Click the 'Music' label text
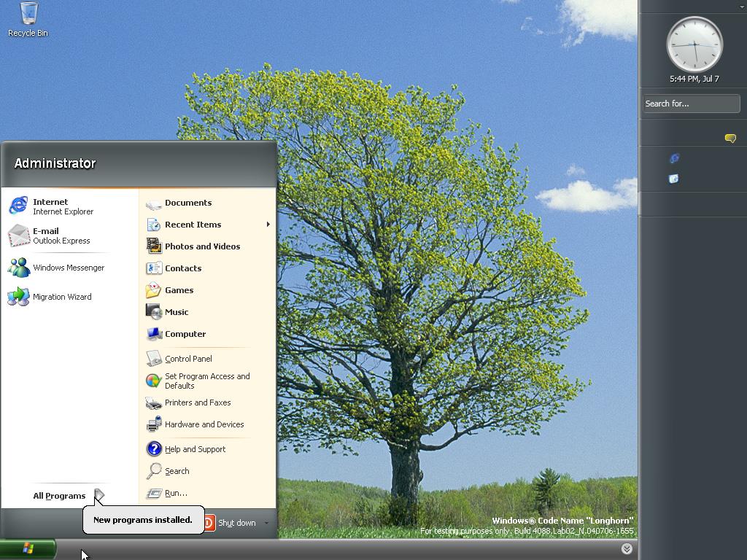Image resolution: width=747 pixels, height=560 pixels. [x=177, y=312]
